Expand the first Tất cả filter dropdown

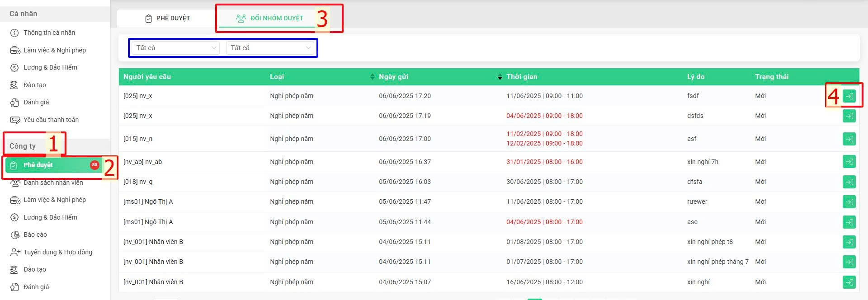175,48
